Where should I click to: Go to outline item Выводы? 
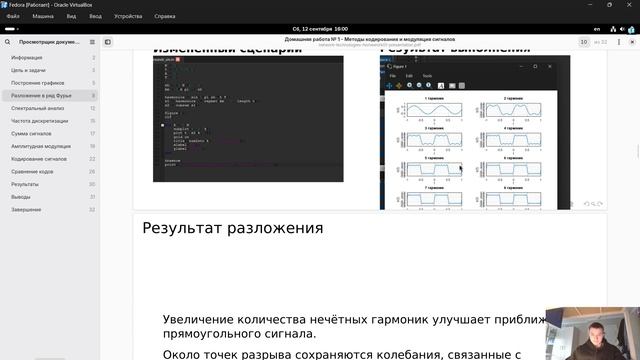coord(50,197)
